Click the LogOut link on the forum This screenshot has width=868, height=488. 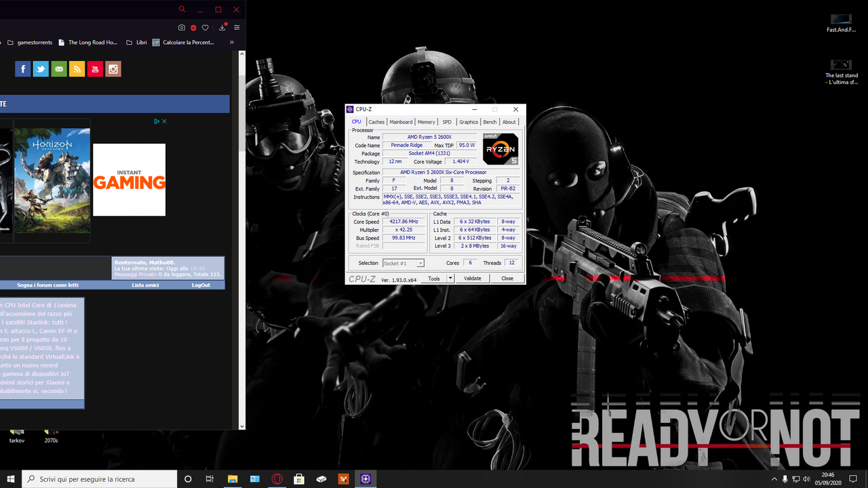coord(201,285)
